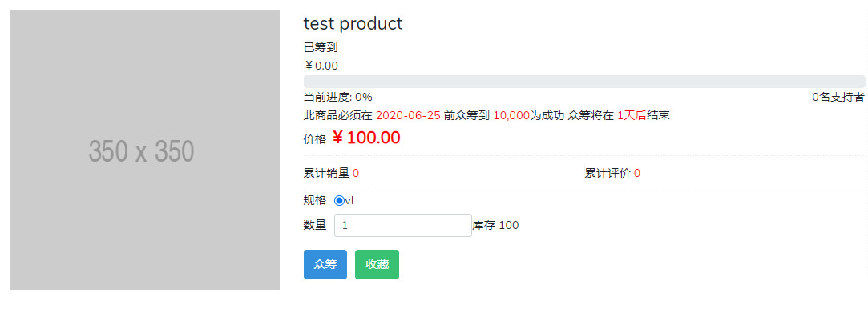Image resolution: width=868 pixels, height=309 pixels.
Task: Click the 0名支持者 supporters label
Action: pos(838,98)
